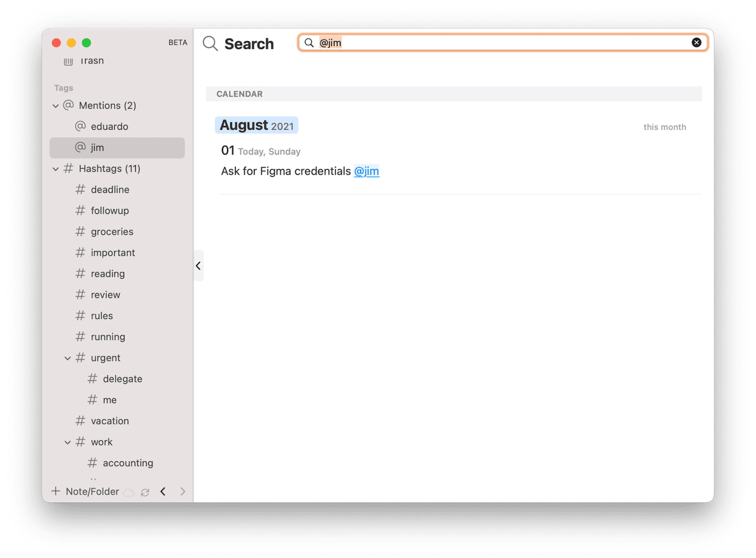Select the eduardo mention
The width and height of the screenshot is (756, 558).
click(109, 126)
